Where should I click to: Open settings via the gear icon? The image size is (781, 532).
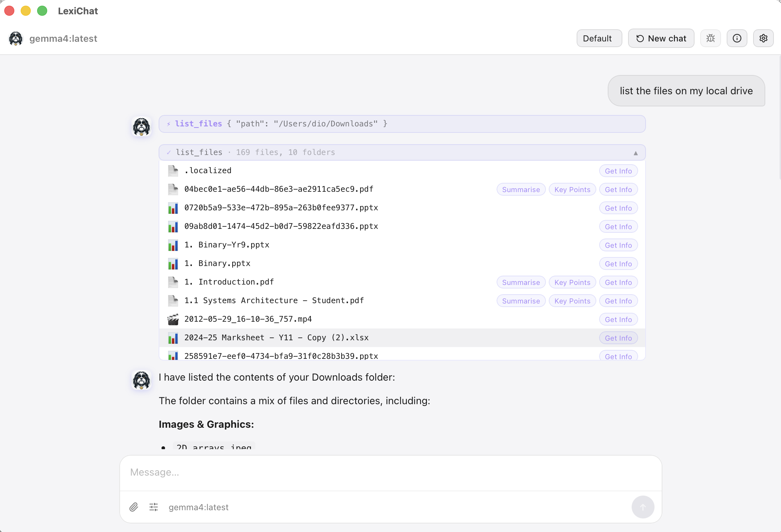763,38
